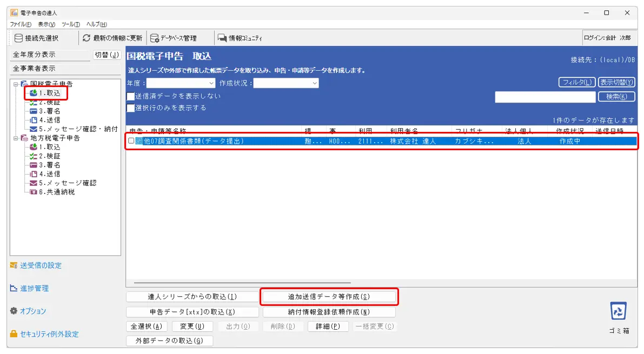Click the 接続先選択 database icon
Image resolution: width=644 pixels, height=354 pixels.
pyautogui.click(x=18, y=38)
